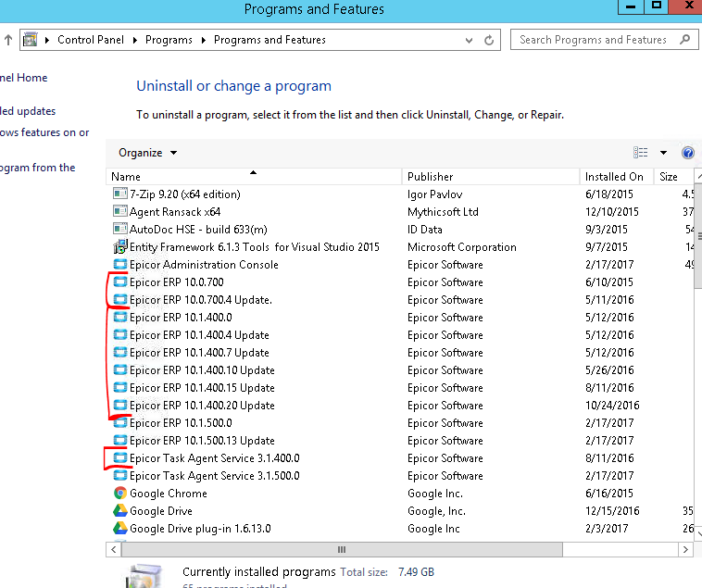Click the Epicor ERP 10.1.400.10 Update icon
The image size is (702, 588).
point(120,369)
